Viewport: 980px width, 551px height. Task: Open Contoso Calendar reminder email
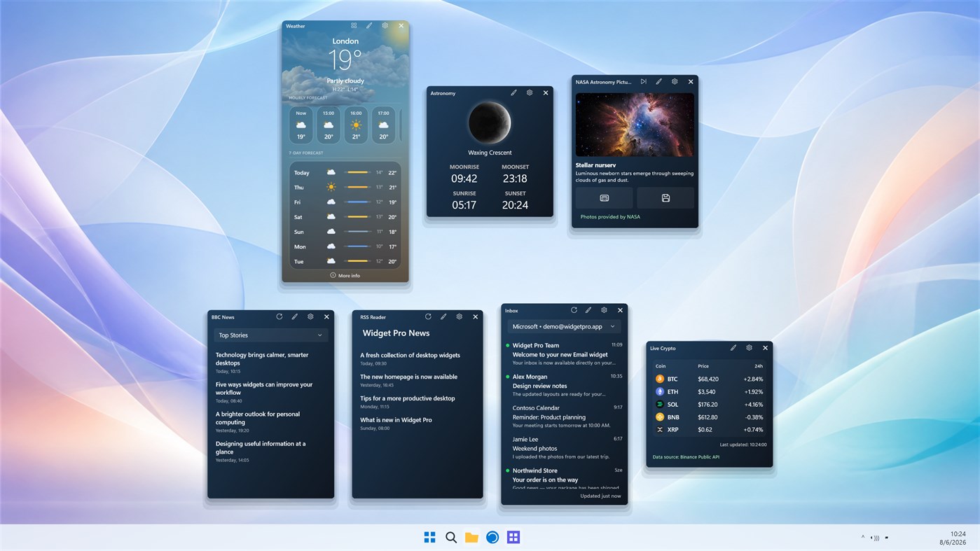[x=564, y=416]
